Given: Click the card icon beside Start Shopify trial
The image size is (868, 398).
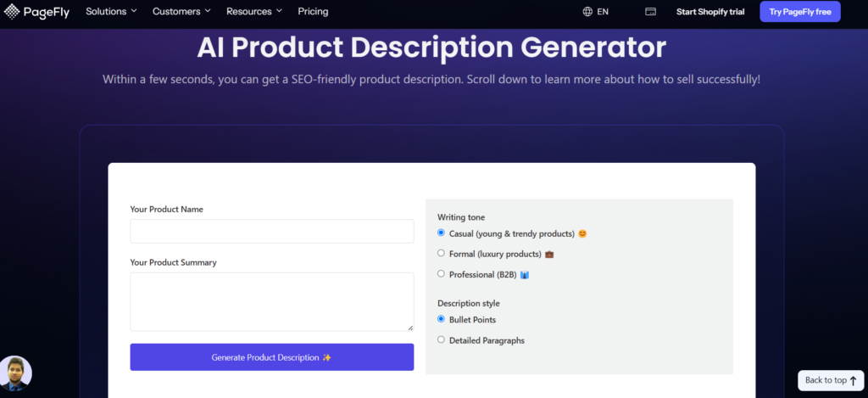Looking at the screenshot, I should (650, 12).
